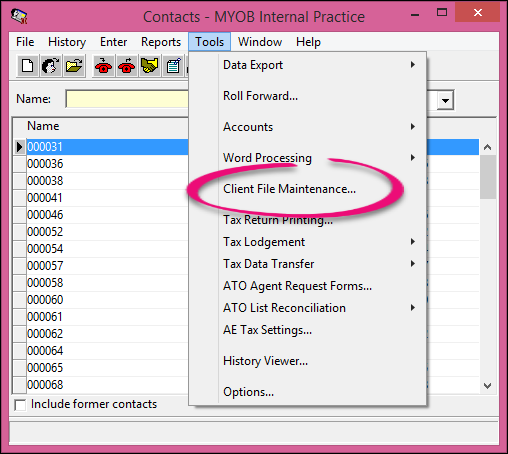Open the dropdown arrow beside the Name field
508x454 pixels.
(x=445, y=100)
